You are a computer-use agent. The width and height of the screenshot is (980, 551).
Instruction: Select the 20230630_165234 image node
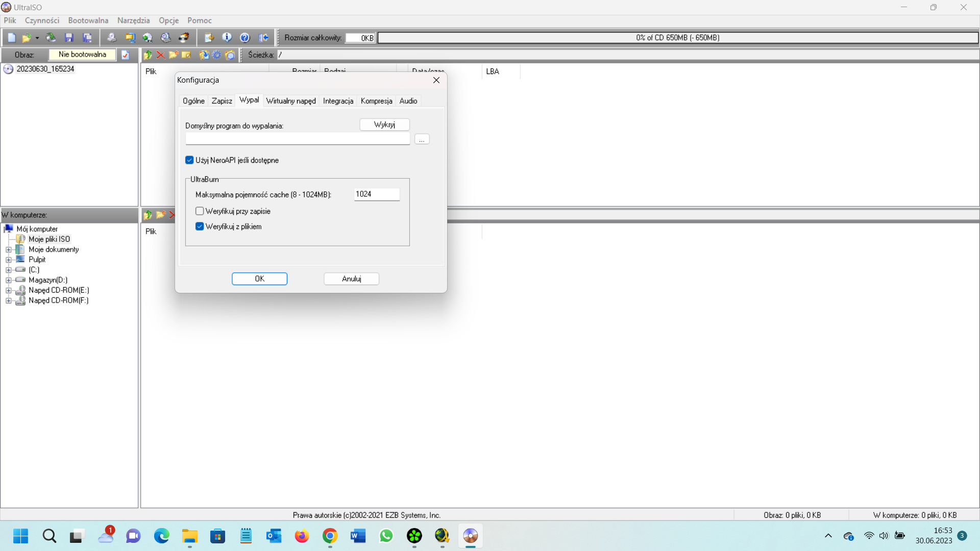coord(45,69)
